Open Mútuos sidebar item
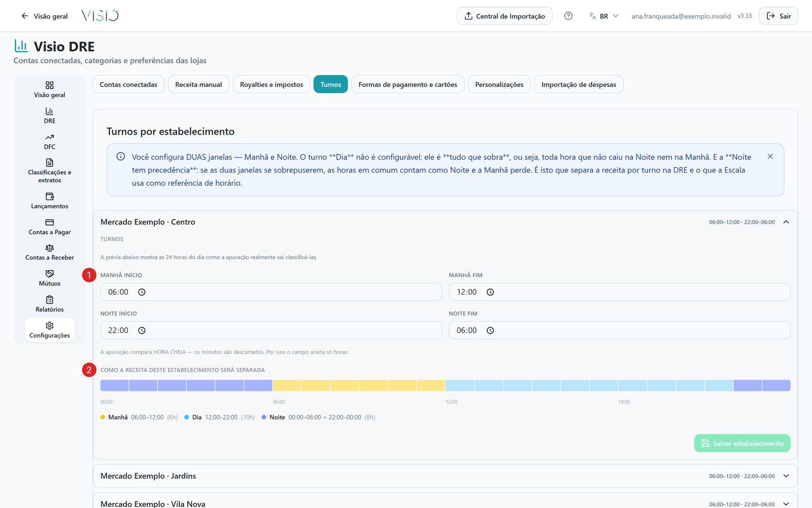This screenshot has height=508, width=812. [50, 278]
